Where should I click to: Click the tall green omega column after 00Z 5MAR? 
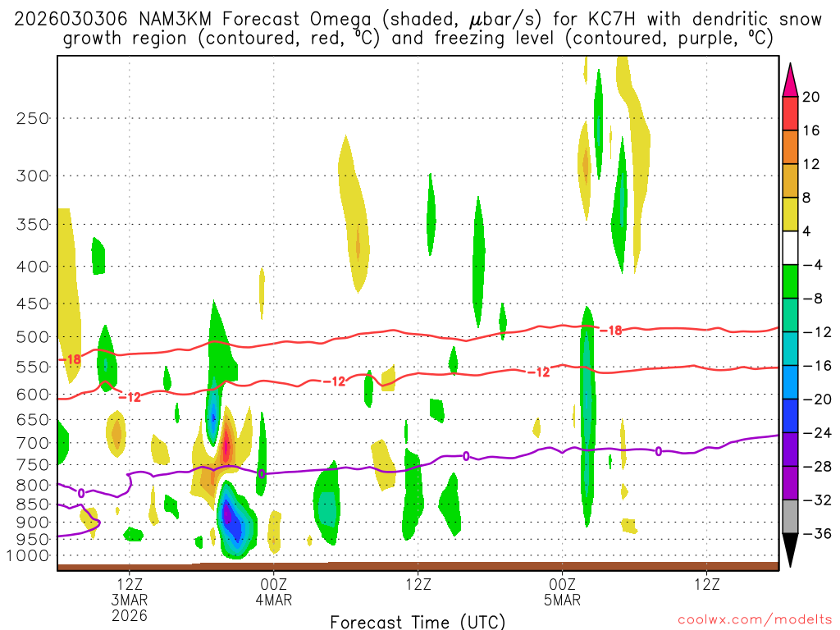(x=587, y=417)
